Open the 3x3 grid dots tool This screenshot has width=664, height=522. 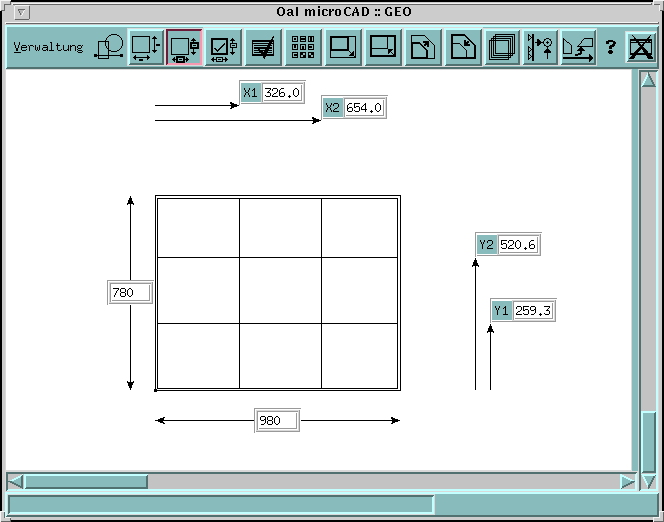(x=303, y=47)
